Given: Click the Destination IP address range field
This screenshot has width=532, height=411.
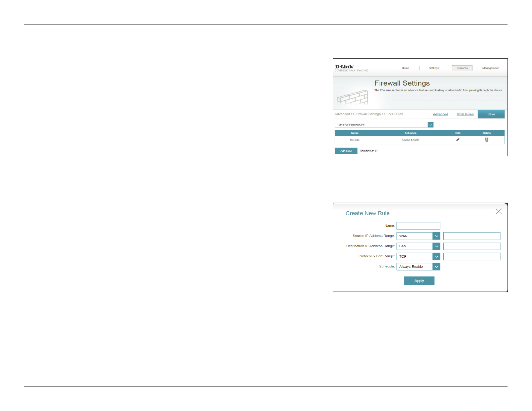Looking at the screenshot, I should coord(472,246).
